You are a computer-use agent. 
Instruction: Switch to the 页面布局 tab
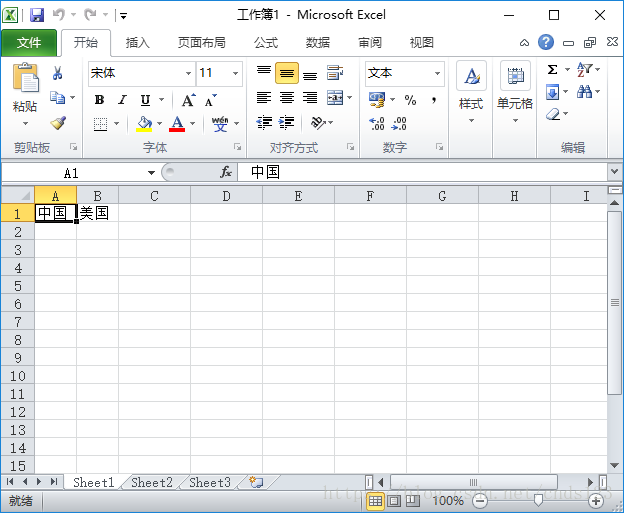[201, 42]
